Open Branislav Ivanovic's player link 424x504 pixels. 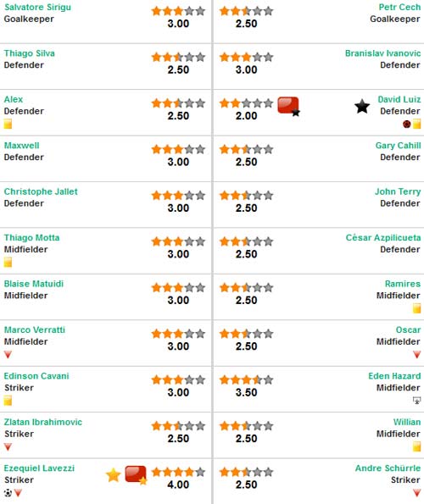click(x=382, y=53)
